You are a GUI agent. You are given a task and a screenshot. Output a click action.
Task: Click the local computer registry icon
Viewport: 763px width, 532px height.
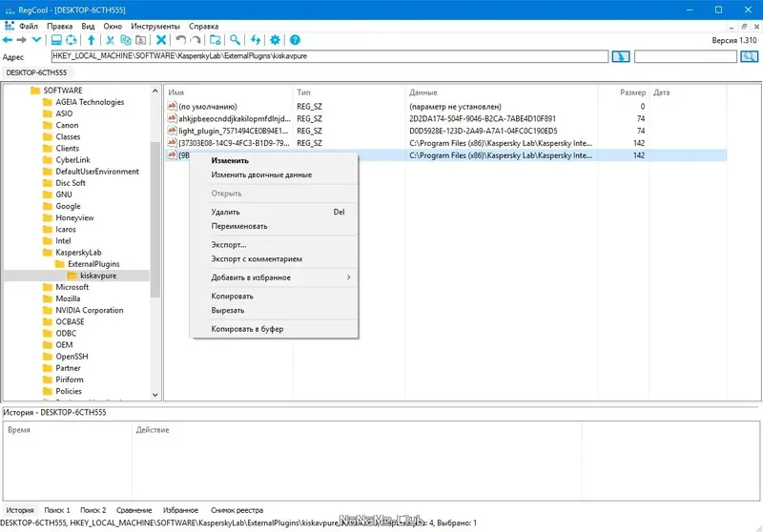pyautogui.click(x=56, y=40)
